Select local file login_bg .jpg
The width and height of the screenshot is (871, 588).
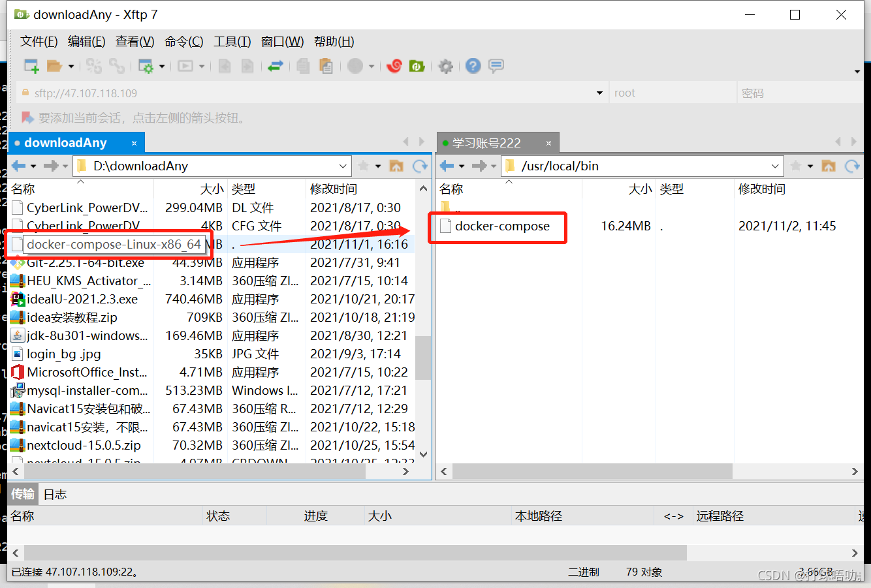pyautogui.click(x=64, y=354)
